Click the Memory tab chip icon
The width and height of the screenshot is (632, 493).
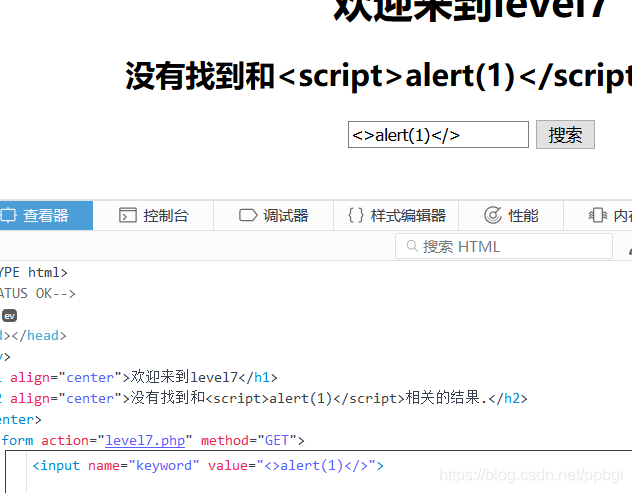tap(598, 215)
